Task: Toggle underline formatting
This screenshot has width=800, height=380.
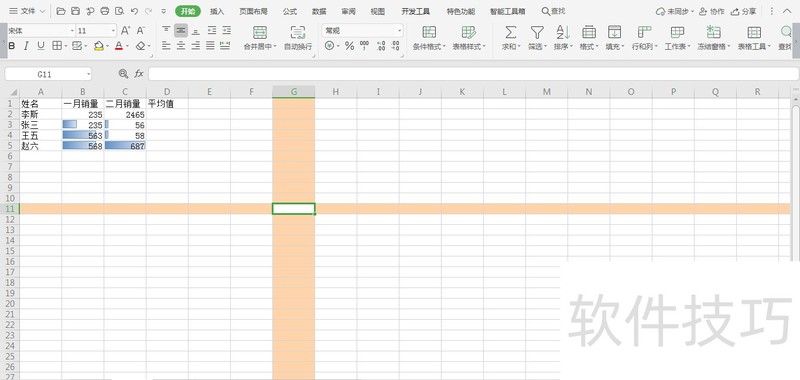Action: 41,46
